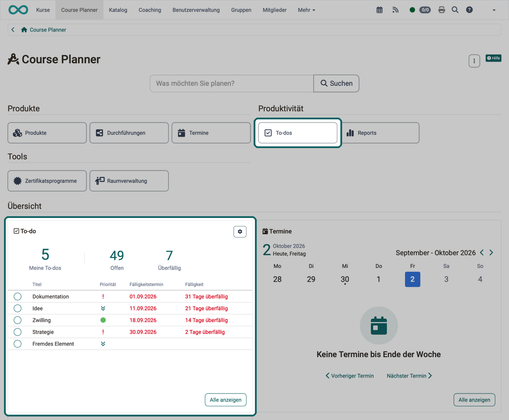Click the Fälligkeitstermin column header
The image size is (509, 420).
(x=147, y=284)
